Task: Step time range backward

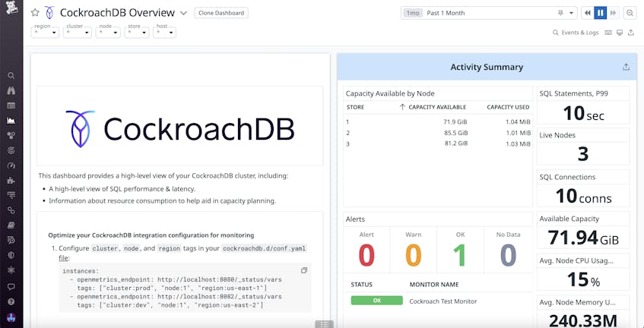Action: click(x=588, y=13)
